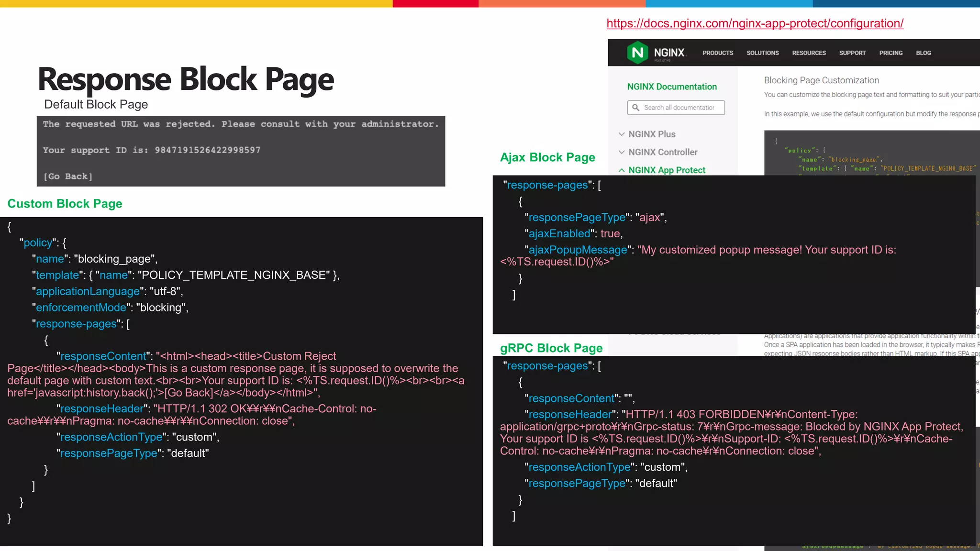Screen dimensions: 980x551
Task: Click "responsePageType": "ajax" line
Action: (596, 217)
